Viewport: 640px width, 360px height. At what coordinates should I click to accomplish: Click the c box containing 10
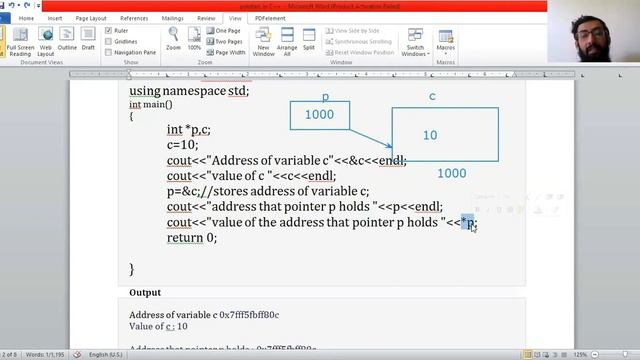pos(445,134)
